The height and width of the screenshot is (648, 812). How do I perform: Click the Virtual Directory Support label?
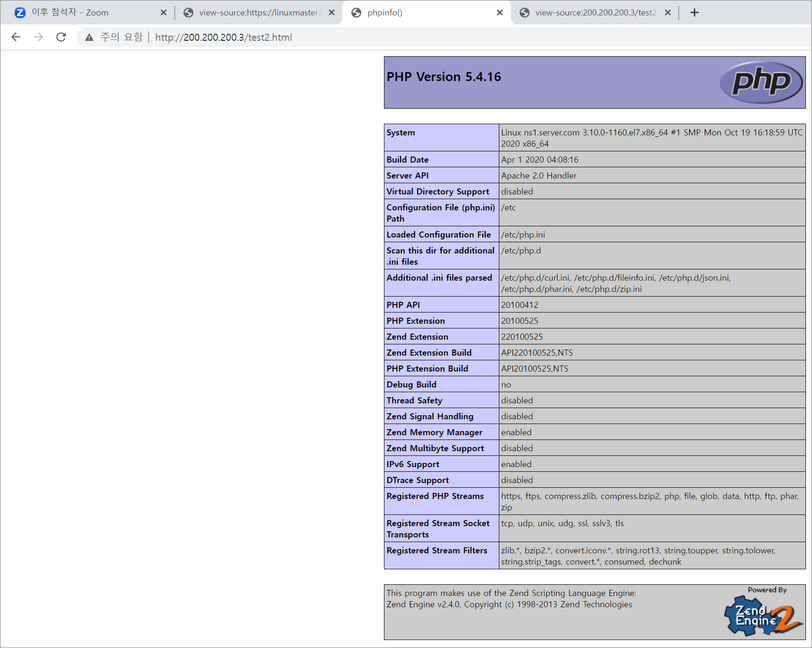438,191
